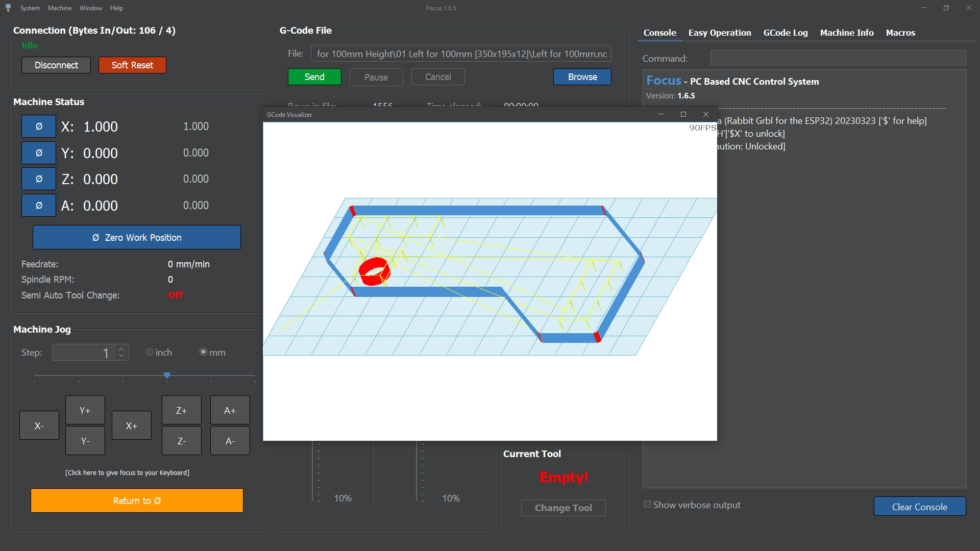The image size is (980, 551).
Task: Increase the jog Step value with up arrow
Action: tap(121, 349)
